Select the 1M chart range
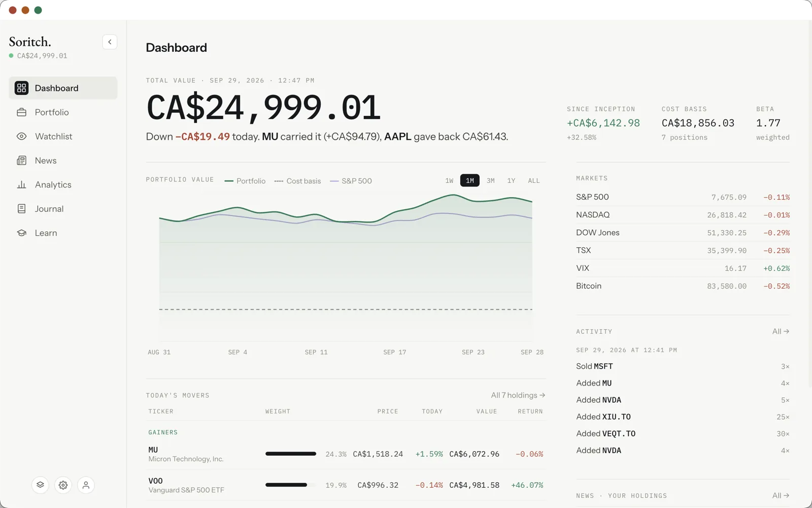The image size is (812, 508). click(470, 180)
